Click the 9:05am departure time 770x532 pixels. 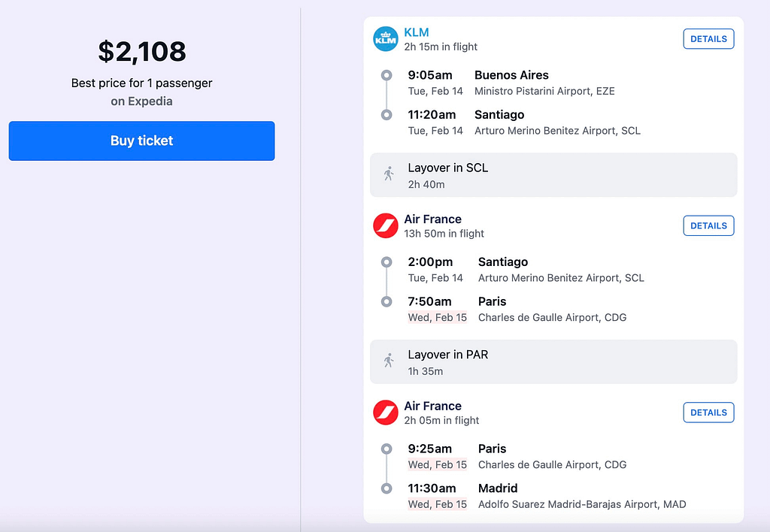pos(430,75)
